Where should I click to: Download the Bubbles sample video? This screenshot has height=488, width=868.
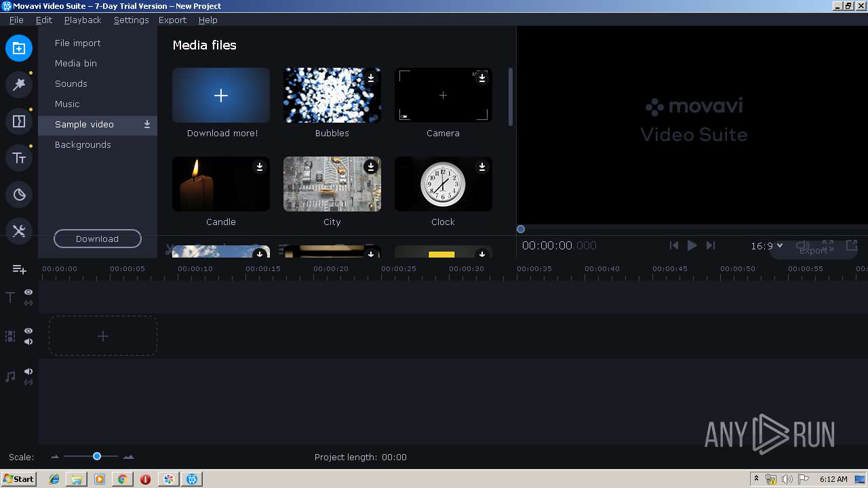(371, 78)
